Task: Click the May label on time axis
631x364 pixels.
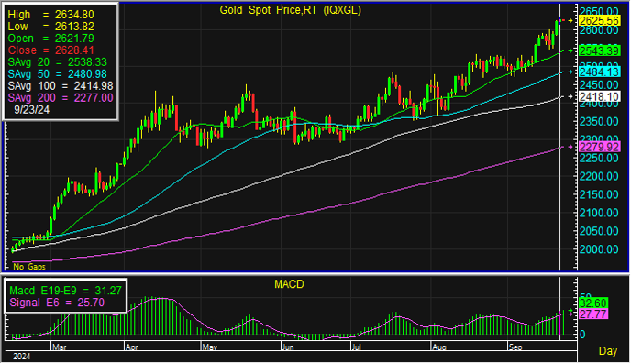Action: click(x=209, y=347)
